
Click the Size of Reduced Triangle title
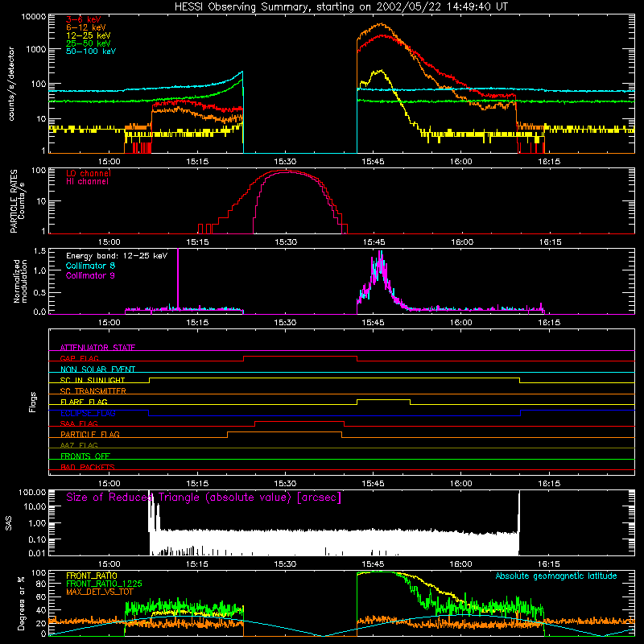[x=204, y=497]
